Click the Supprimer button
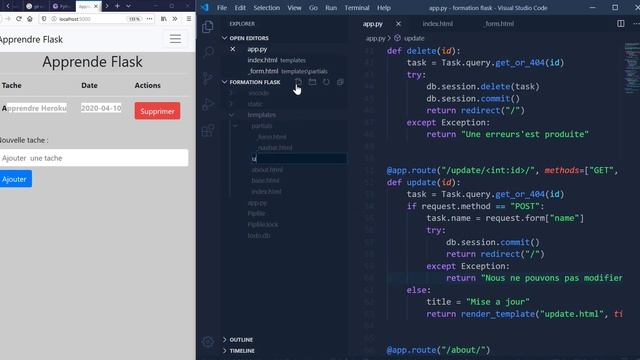Screen dimensions: 640x360 click(157, 111)
